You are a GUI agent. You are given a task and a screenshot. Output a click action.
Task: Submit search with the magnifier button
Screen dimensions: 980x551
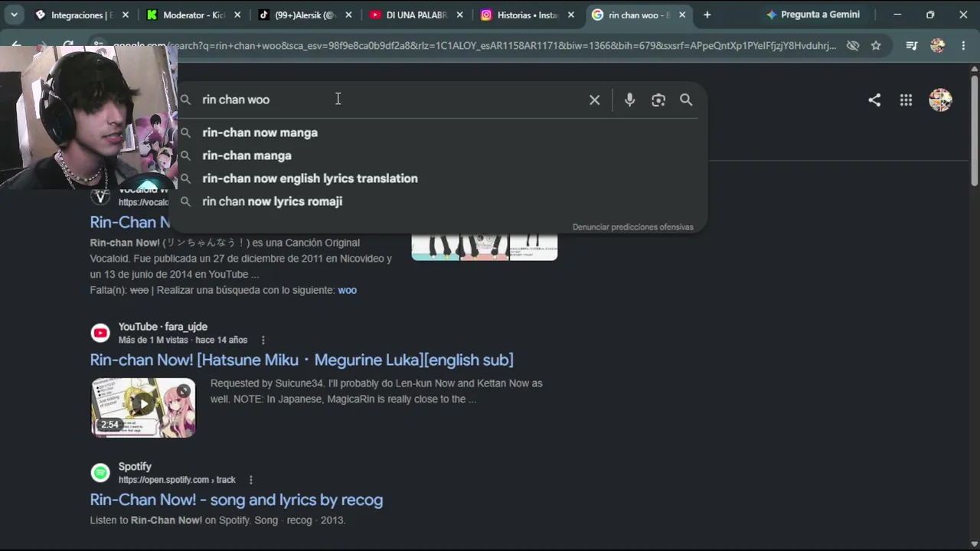[x=686, y=99]
